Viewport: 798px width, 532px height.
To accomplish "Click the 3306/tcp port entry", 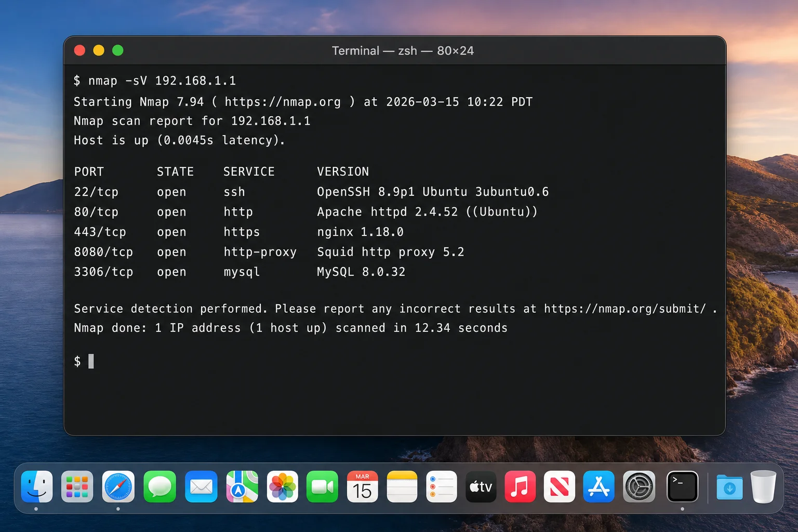I will click(103, 272).
